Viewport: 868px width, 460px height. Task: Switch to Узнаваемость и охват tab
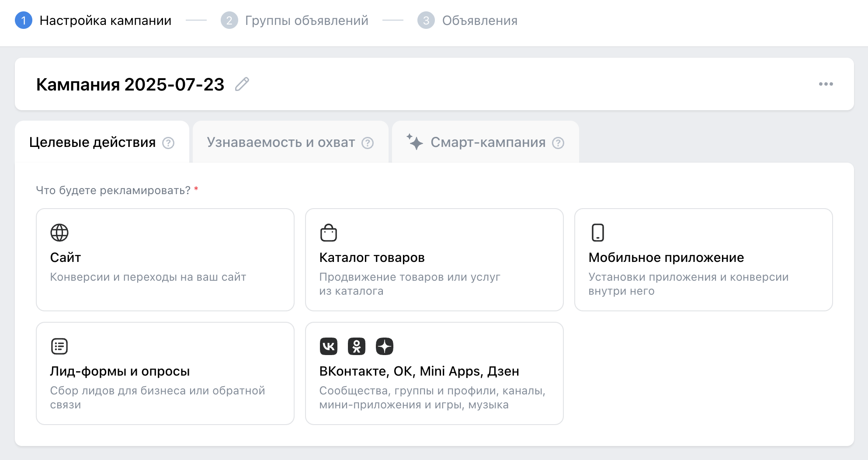[x=281, y=143]
